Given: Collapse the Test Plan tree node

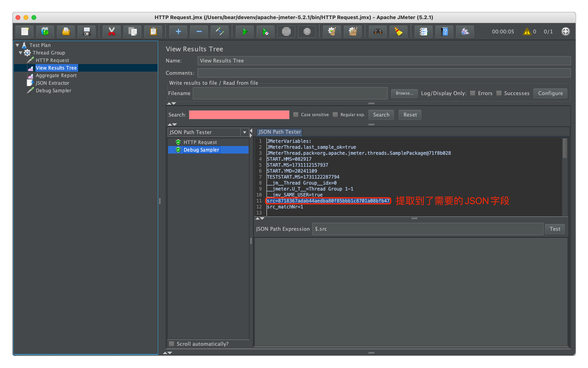Looking at the screenshot, I should [18, 45].
